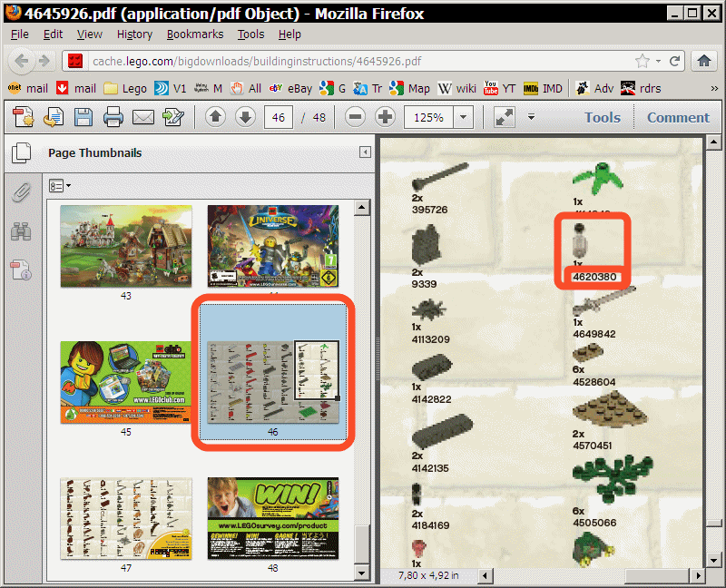Send the file by email via the envelope icon
The height and width of the screenshot is (588, 726).
coord(143,117)
